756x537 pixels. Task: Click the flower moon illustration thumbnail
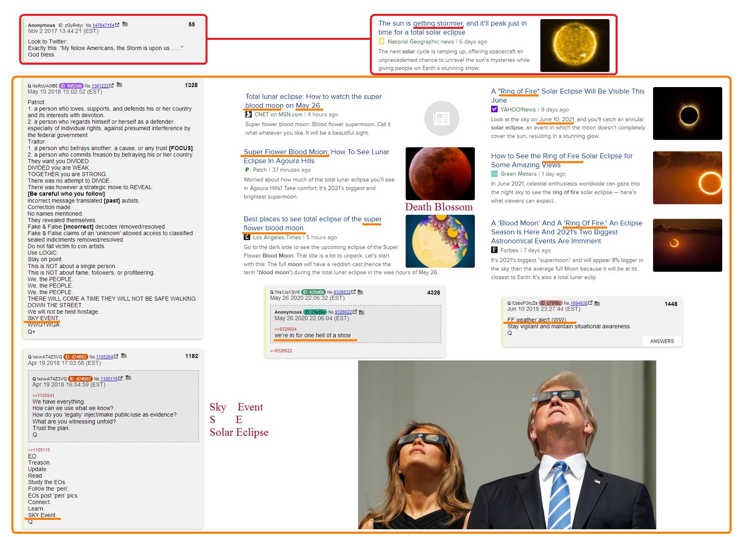pyautogui.click(x=440, y=241)
